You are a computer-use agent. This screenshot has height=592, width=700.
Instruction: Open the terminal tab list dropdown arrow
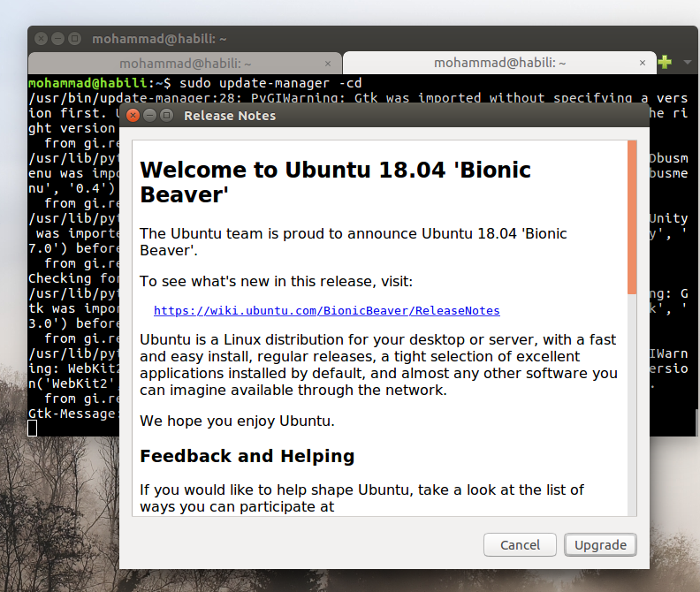point(688,63)
